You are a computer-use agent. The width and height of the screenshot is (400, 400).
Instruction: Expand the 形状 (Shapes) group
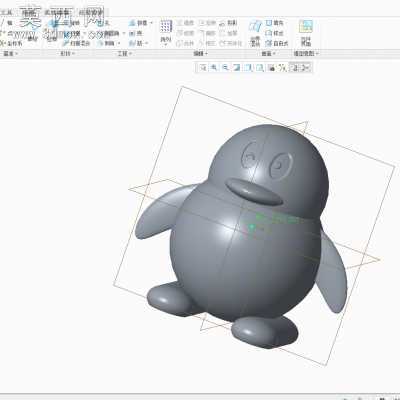[67, 53]
